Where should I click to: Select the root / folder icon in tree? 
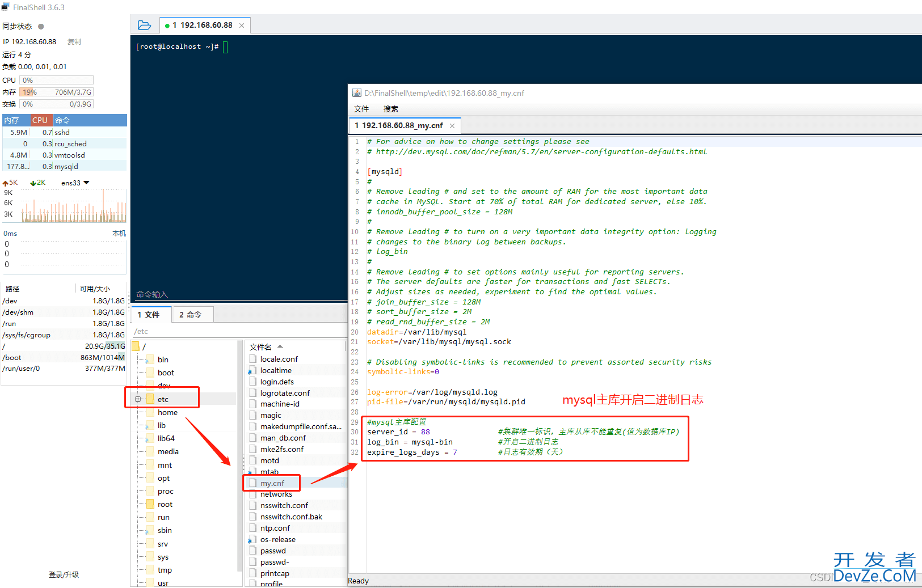pyautogui.click(x=136, y=346)
